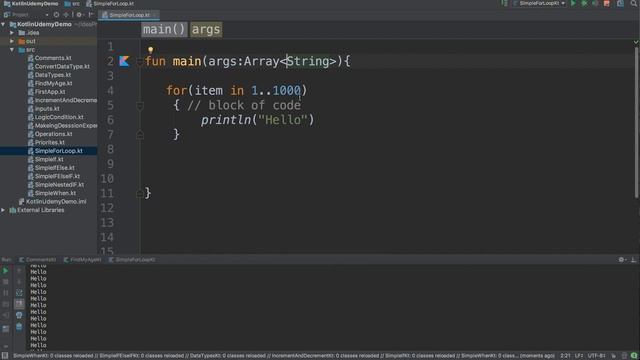Click stop icon in Run panel
This screenshot has height=360, width=640.
coord(5,282)
